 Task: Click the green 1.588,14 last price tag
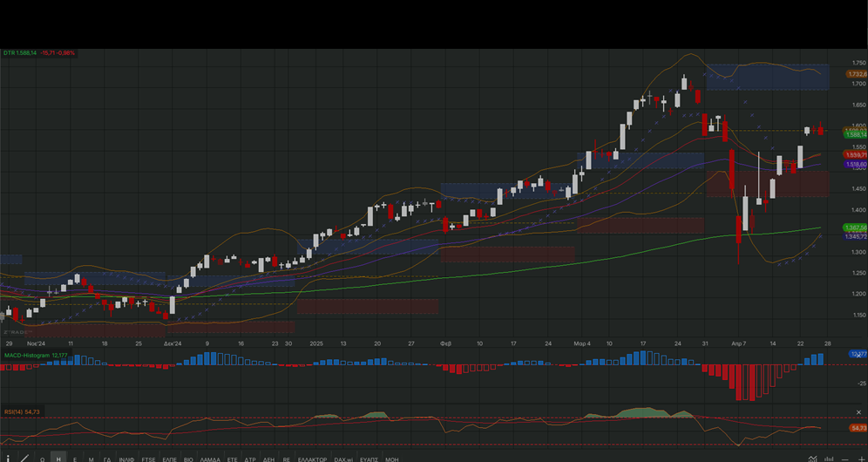856,134
